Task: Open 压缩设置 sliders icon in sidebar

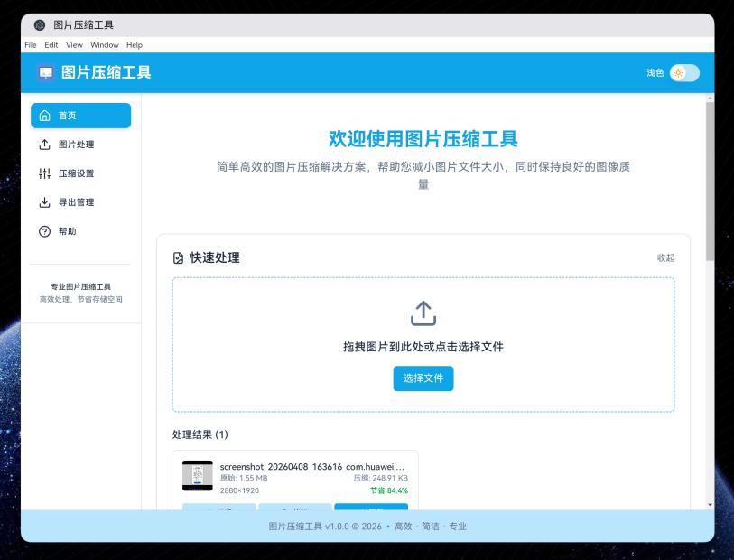Action: tap(44, 173)
